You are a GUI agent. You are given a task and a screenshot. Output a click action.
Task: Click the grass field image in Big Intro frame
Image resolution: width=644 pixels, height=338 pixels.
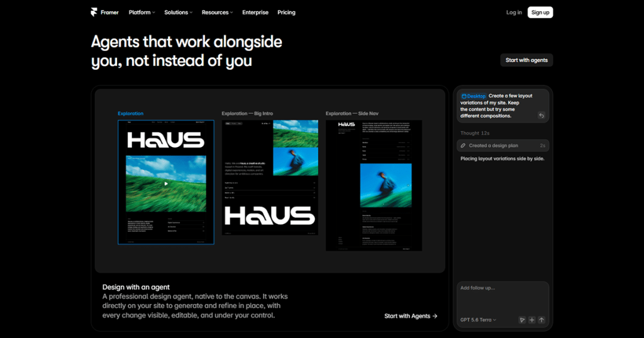point(296,134)
